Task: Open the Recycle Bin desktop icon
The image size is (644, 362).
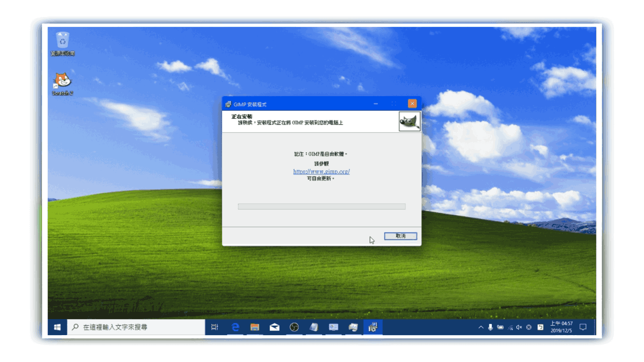Action: click(63, 43)
